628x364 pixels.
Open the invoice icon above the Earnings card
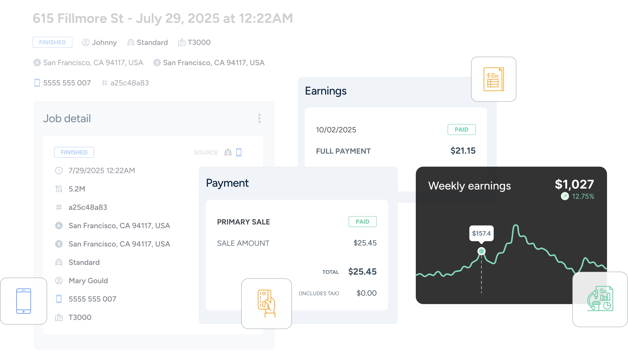[x=494, y=79]
